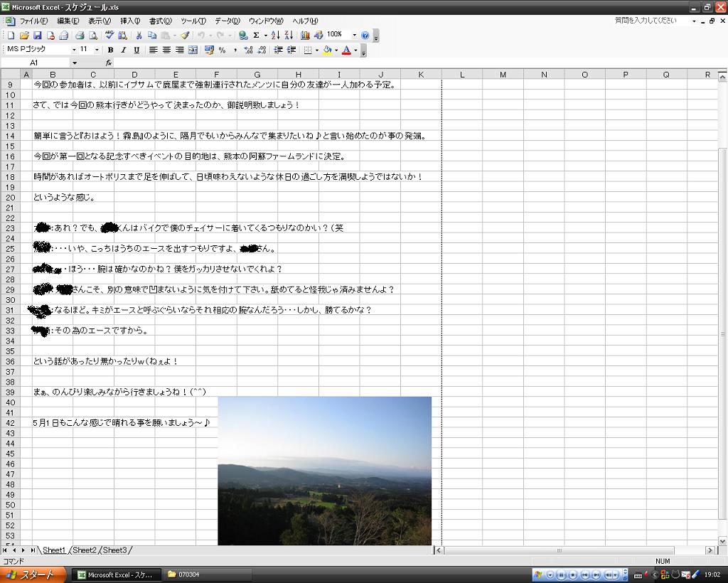Copy the selection
Viewport: 728px width, 583px height.
(152, 36)
